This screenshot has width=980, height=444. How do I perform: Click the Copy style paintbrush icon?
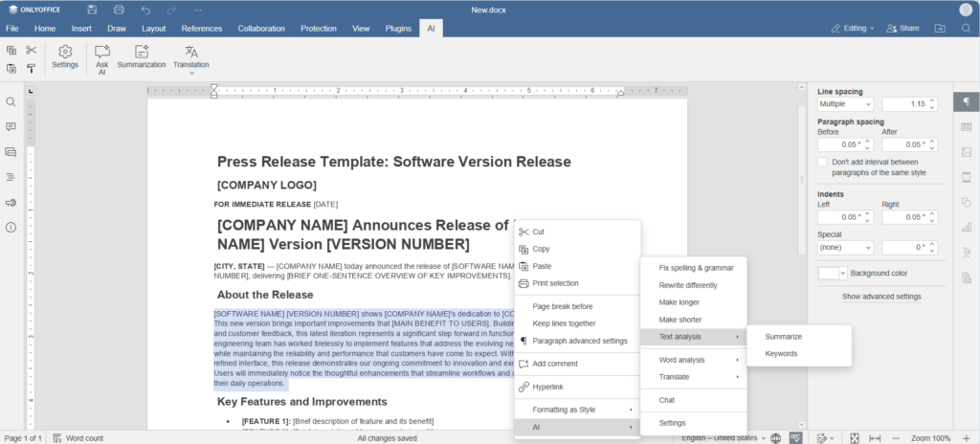32,68
